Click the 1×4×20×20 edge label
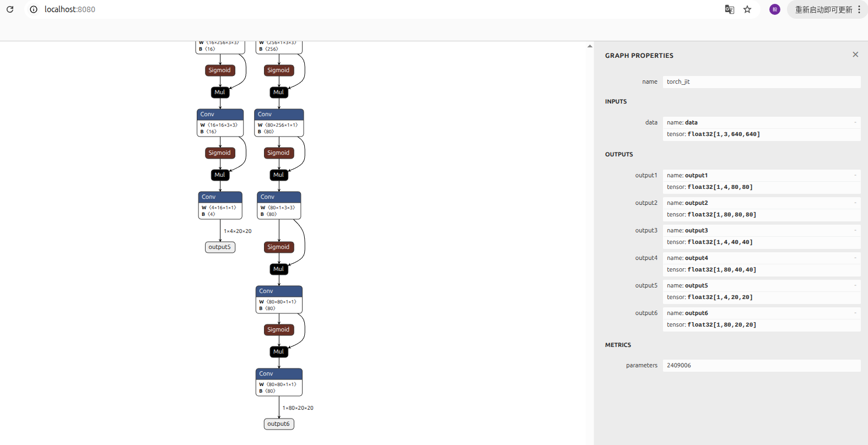The width and height of the screenshot is (868, 445). coord(238,231)
